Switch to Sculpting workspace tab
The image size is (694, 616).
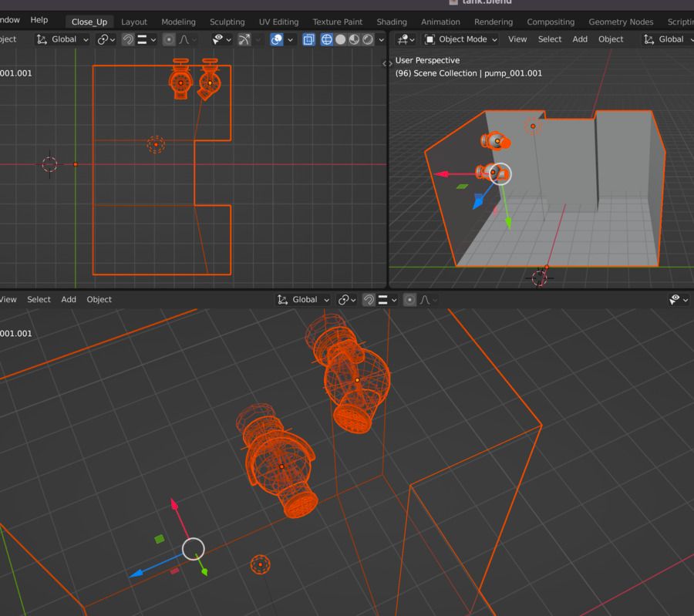point(227,22)
